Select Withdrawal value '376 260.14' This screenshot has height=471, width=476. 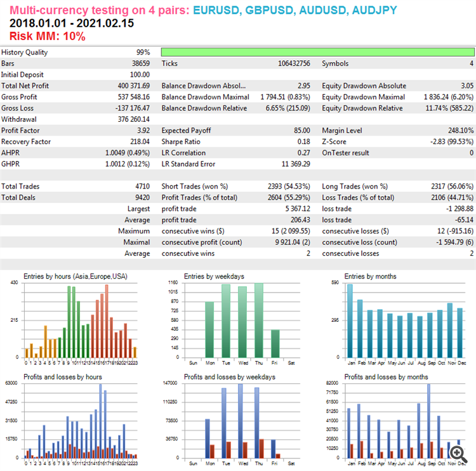(x=133, y=119)
